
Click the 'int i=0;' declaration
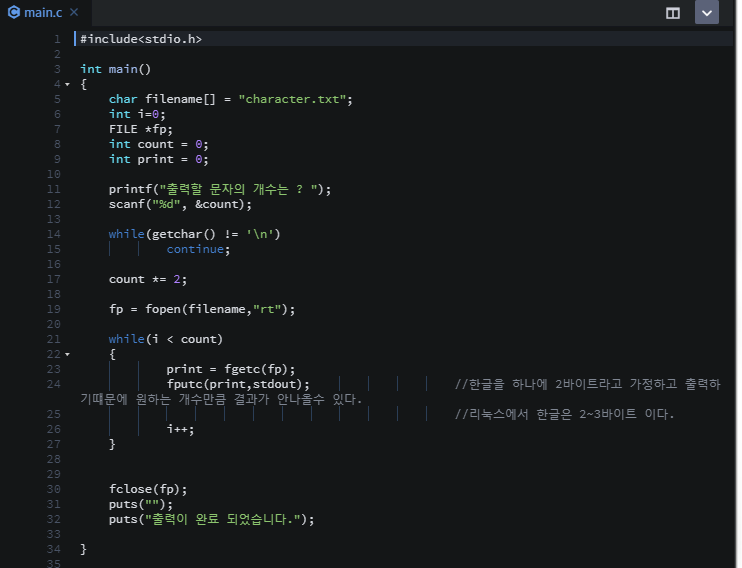137,114
